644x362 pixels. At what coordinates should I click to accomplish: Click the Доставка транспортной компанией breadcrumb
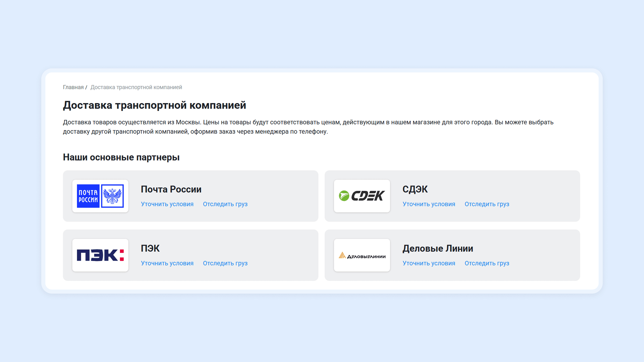(x=136, y=87)
